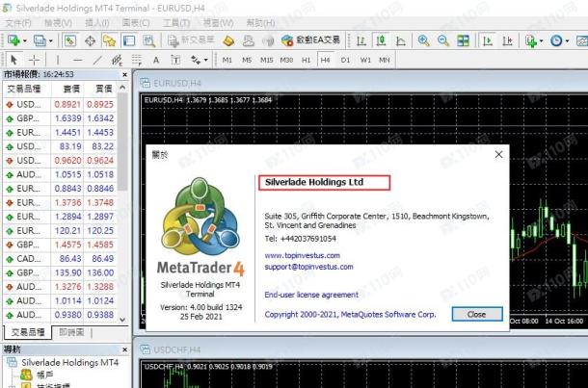Toggle the Market Watch panel icon
Screen dimensions: 588x388
point(70,40)
